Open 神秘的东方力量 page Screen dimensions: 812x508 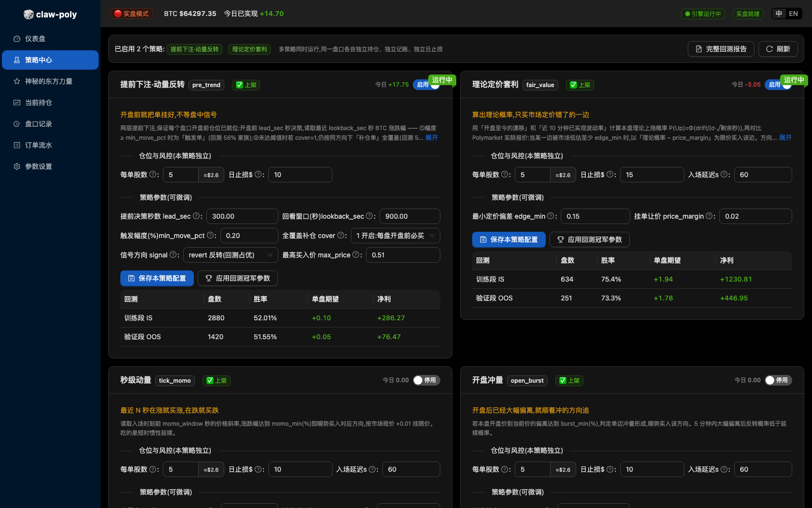click(50, 81)
